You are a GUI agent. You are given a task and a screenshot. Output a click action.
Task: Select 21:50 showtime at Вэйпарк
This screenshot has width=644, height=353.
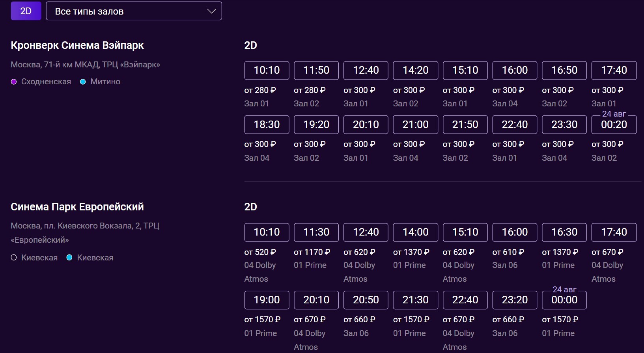pos(465,124)
